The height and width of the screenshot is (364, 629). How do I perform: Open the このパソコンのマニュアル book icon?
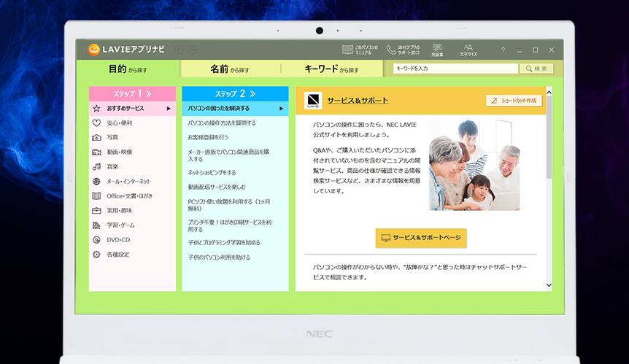pyautogui.click(x=347, y=50)
